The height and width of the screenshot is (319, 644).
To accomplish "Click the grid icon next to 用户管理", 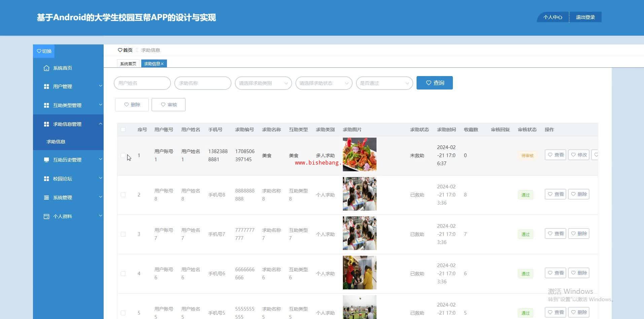I will pyautogui.click(x=46, y=86).
